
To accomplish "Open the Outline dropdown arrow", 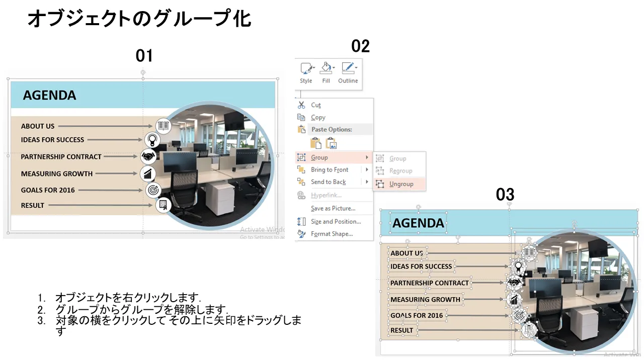I will click(x=356, y=67).
